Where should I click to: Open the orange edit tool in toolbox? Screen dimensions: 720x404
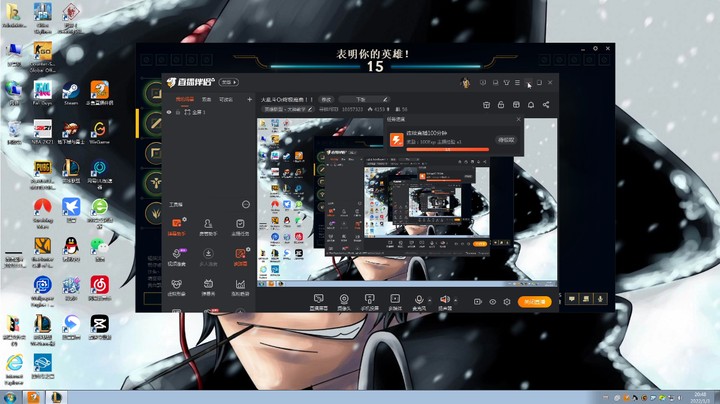[240, 257]
